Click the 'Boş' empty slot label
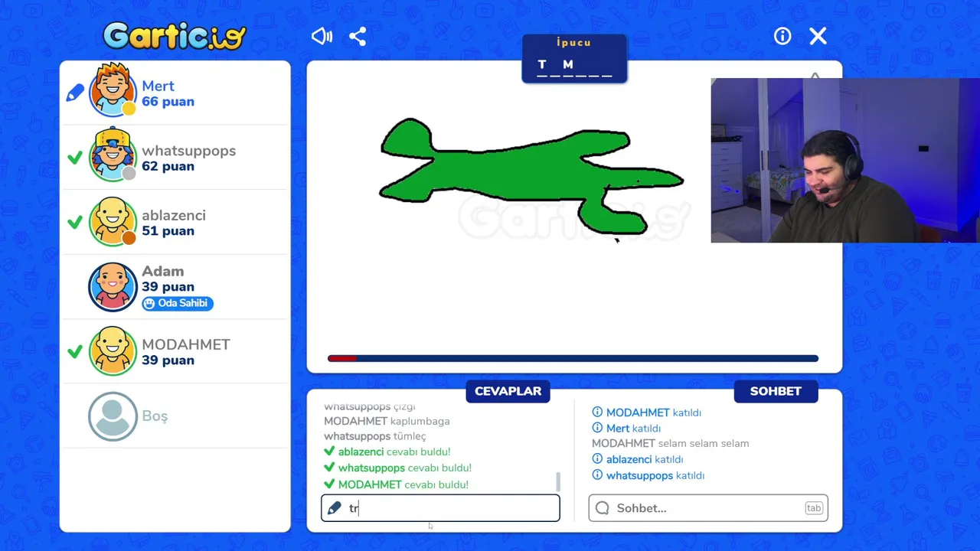 (155, 416)
